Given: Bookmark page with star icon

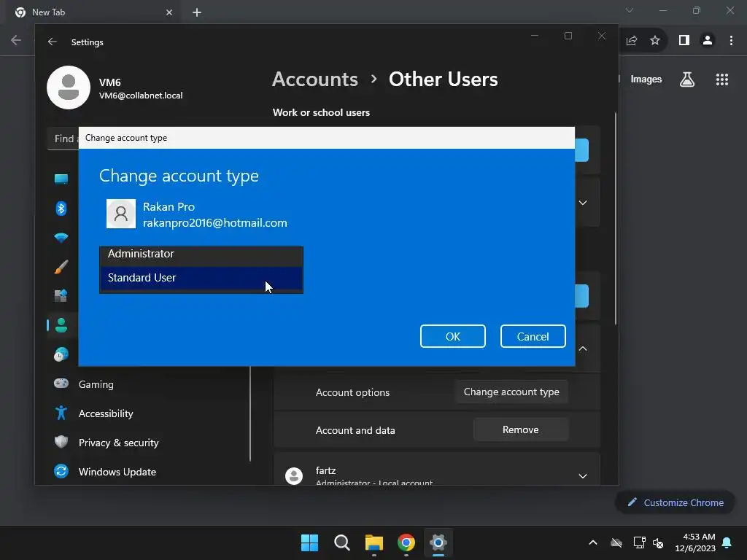Looking at the screenshot, I should click(655, 41).
